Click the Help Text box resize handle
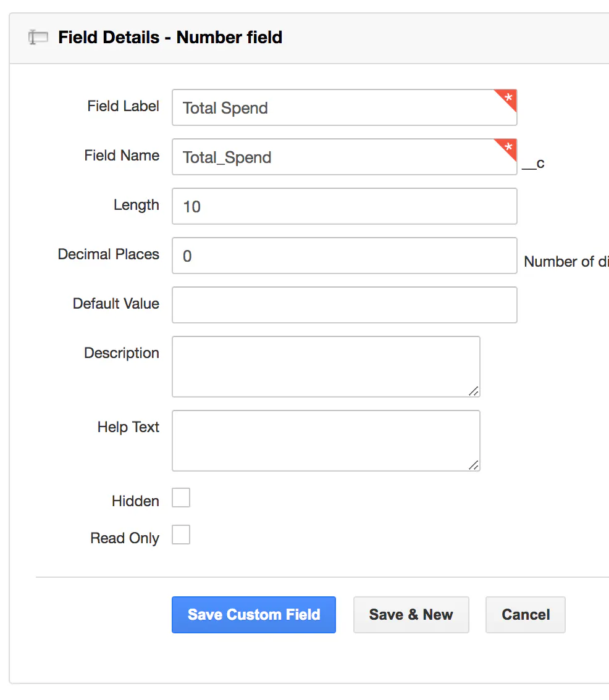 tap(473, 465)
